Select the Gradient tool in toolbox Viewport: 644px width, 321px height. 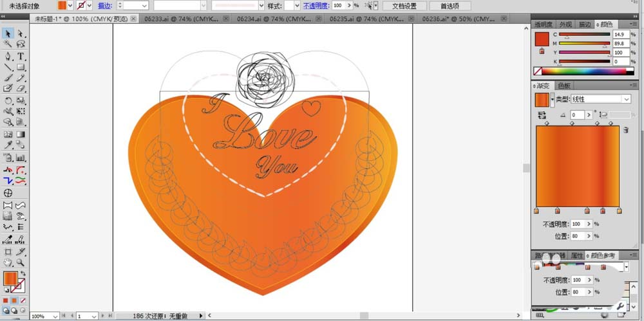coord(21,134)
